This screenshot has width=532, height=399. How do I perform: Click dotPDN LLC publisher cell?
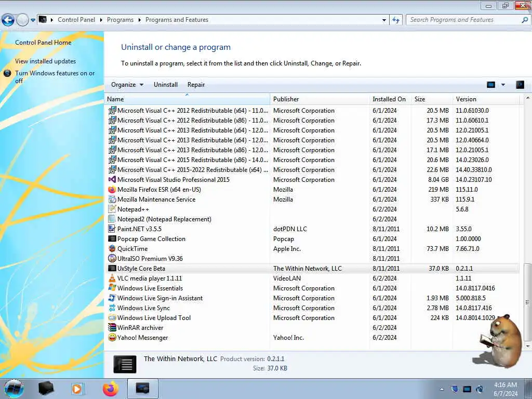tap(290, 229)
